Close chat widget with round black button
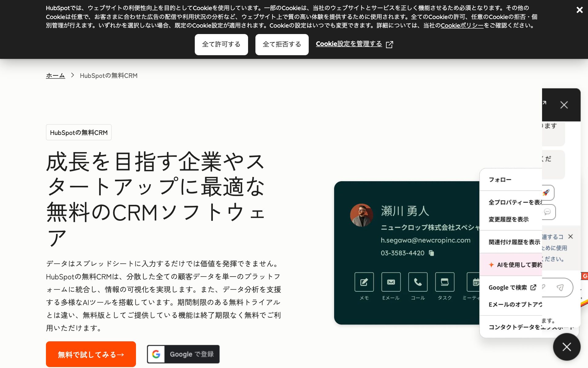588x368 pixels. [567, 347]
